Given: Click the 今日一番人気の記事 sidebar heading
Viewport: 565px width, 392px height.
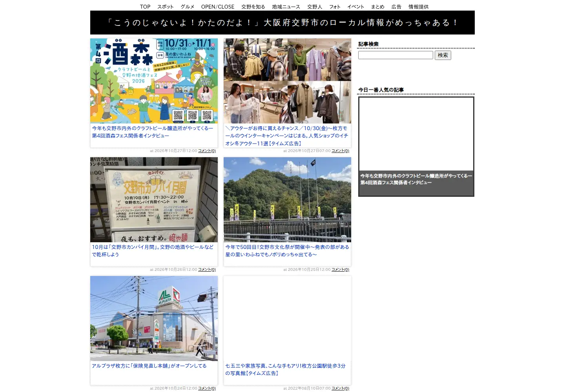Looking at the screenshot, I should click(381, 90).
